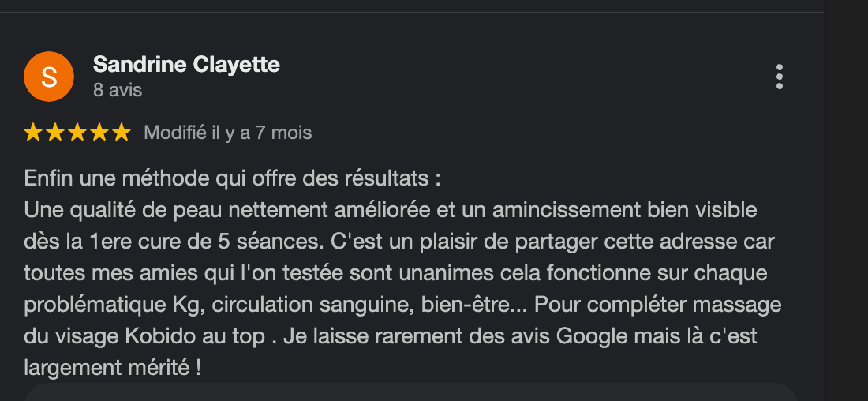Click the second yellow rating star
The image size is (868, 401).
pos(54,133)
